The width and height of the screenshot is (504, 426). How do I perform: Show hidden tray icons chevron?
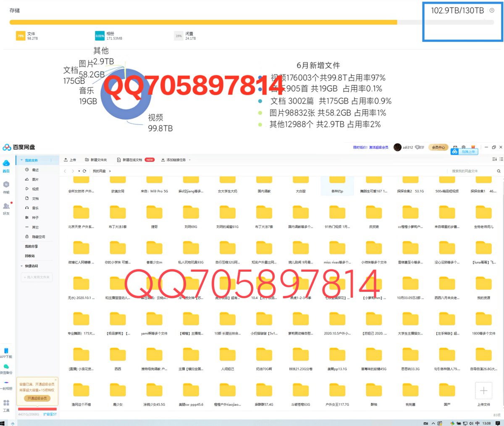point(433,423)
